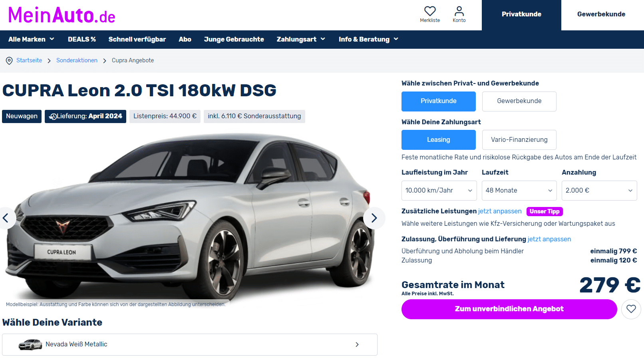Open Laufzeit 48 Monate dropdown
The height and width of the screenshot is (360, 644).
519,191
